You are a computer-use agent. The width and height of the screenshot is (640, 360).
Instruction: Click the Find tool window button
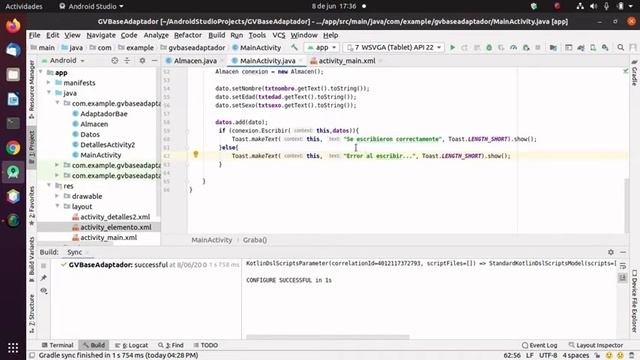[x=171, y=345]
